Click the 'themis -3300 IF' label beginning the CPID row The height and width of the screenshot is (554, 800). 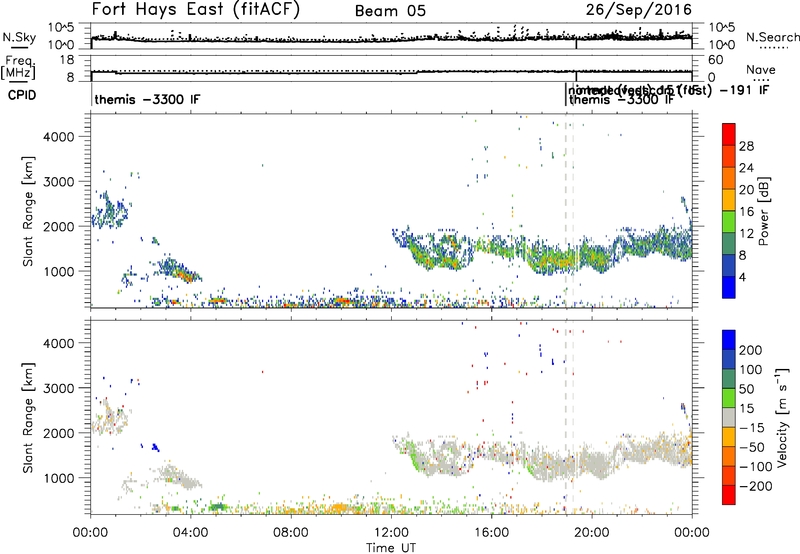(x=147, y=99)
